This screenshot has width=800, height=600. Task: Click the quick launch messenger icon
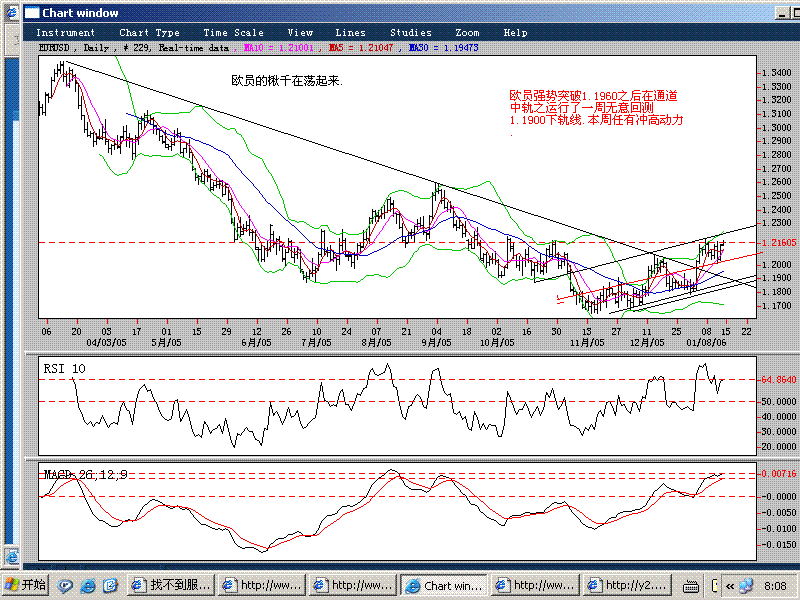point(64,586)
